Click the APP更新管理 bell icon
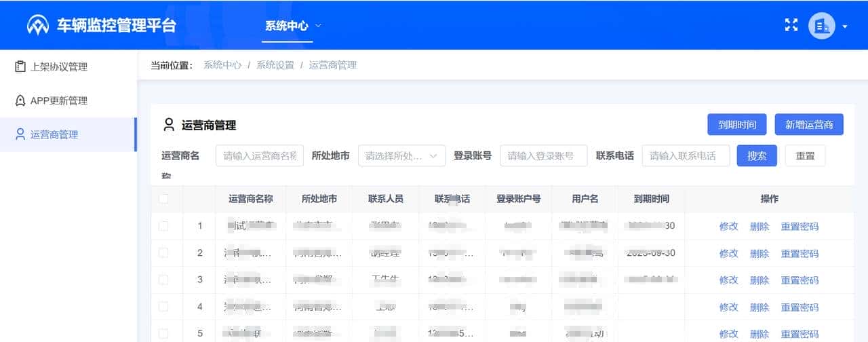The width and height of the screenshot is (868, 342). coord(20,100)
